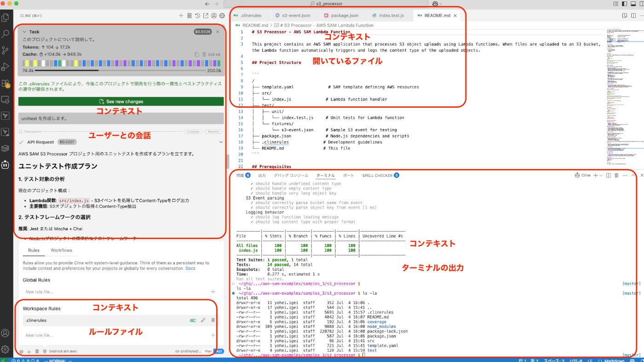The height and width of the screenshot is (362, 644).
Task: Open the Source Control view
Action: (6, 50)
